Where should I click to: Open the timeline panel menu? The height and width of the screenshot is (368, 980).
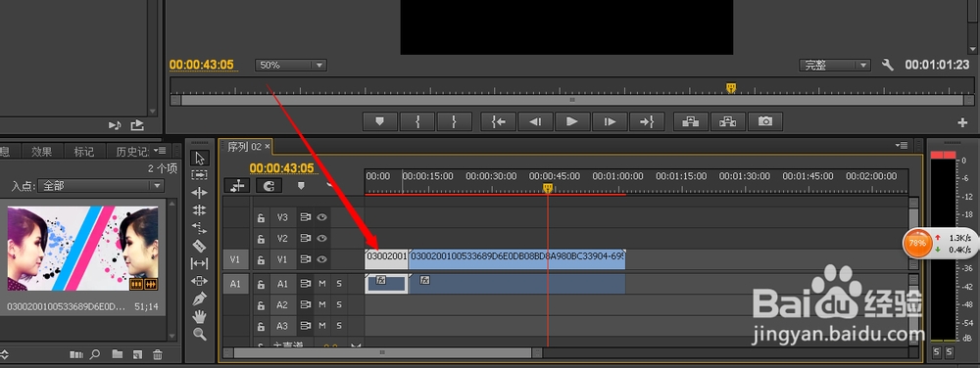(902, 145)
